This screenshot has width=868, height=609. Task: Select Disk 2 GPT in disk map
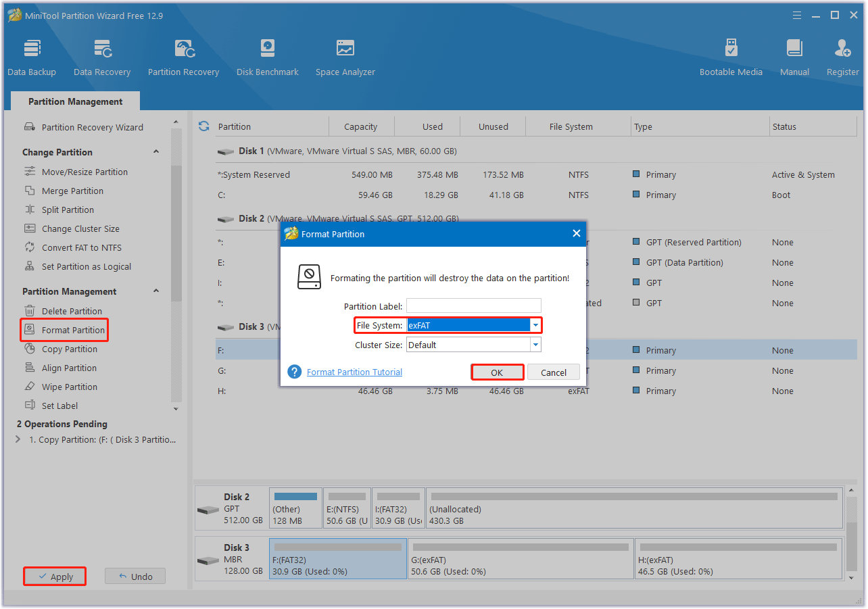[231, 508]
